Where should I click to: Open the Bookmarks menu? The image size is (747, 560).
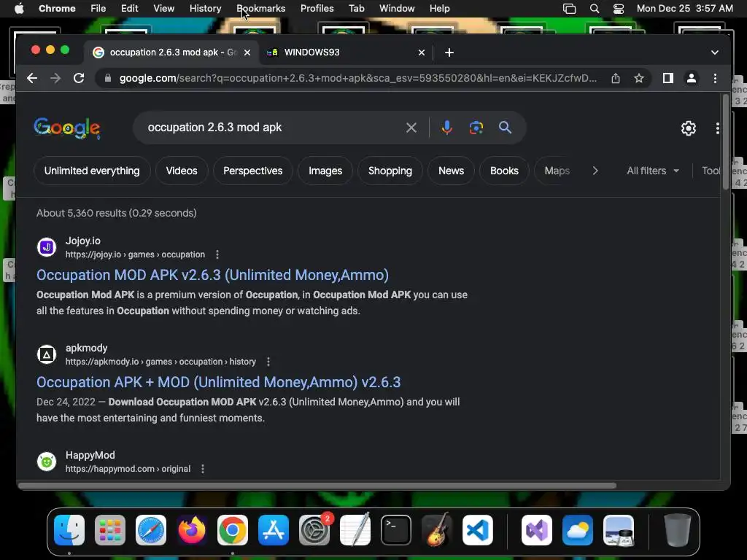click(x=261, y=9)
